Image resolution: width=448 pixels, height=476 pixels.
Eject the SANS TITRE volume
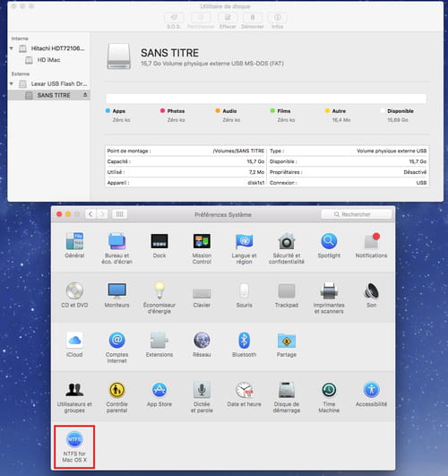pyautogui.click(x=85, y=95)
